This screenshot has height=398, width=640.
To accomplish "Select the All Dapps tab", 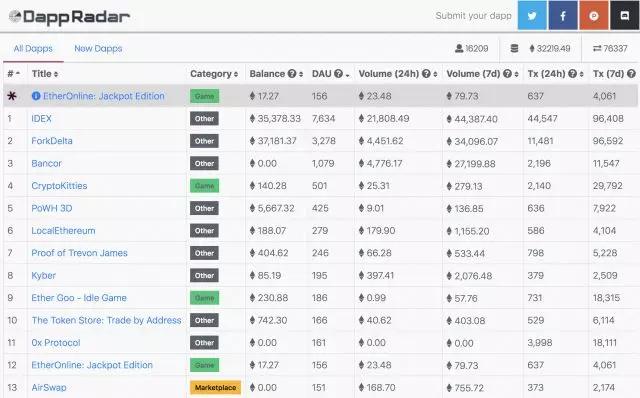I will [x=33, y=49].
